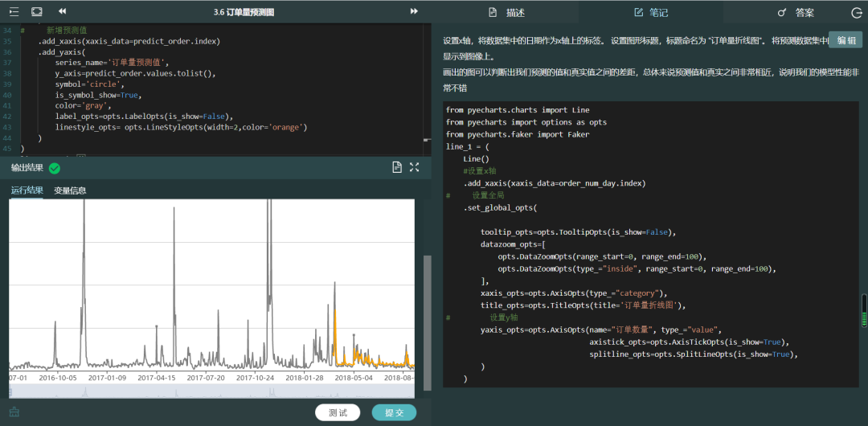Click the tooltip_opts line in notes code
Screen dimensions: 868x426
pos(579,232)
